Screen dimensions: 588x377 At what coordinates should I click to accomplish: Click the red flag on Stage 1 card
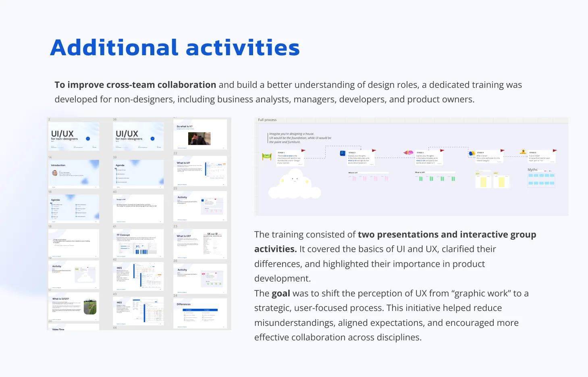[303, 151]
